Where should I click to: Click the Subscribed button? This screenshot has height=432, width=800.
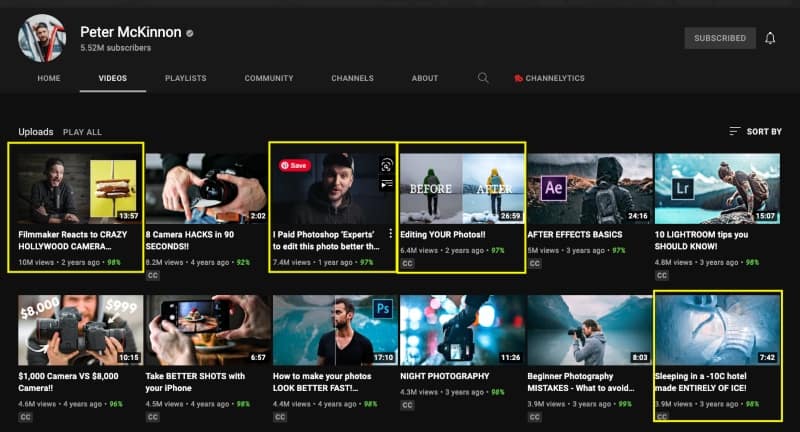coord(720,38)
